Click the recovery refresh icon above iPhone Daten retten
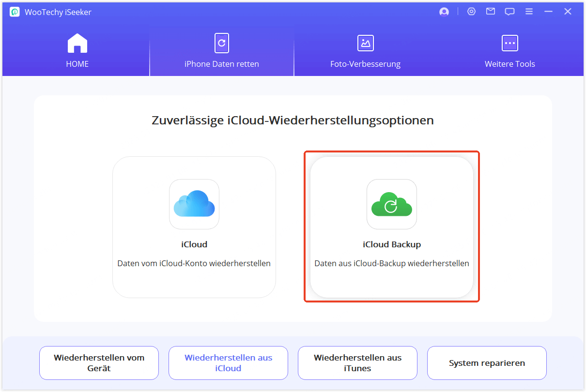 point(221,43)
